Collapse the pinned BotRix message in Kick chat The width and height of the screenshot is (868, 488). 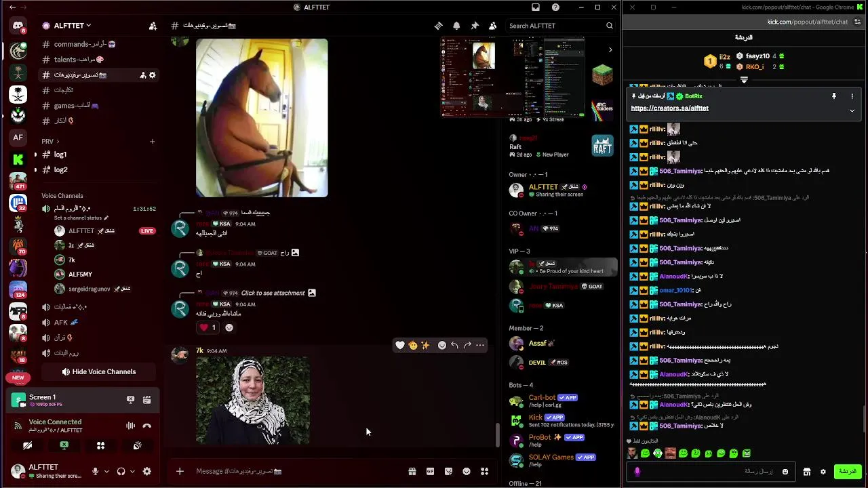coord(852,110)
